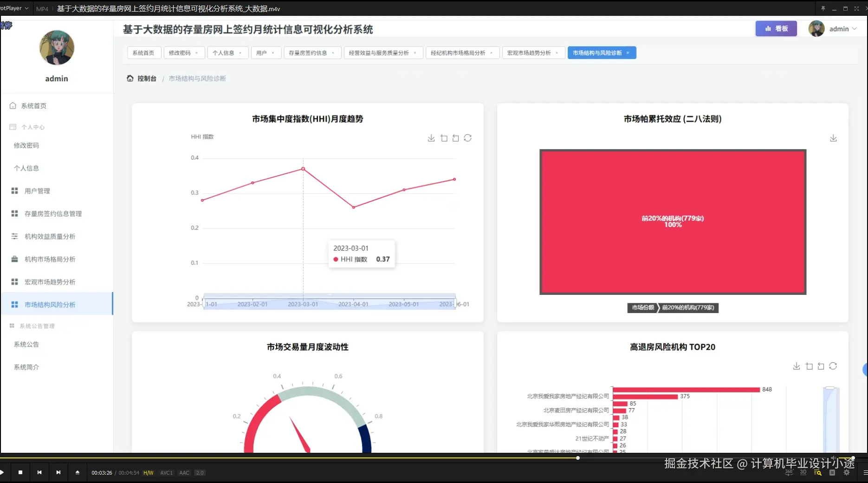Toggle 3D video mode
The image size is (868, 483).
(x=803, y=472)
